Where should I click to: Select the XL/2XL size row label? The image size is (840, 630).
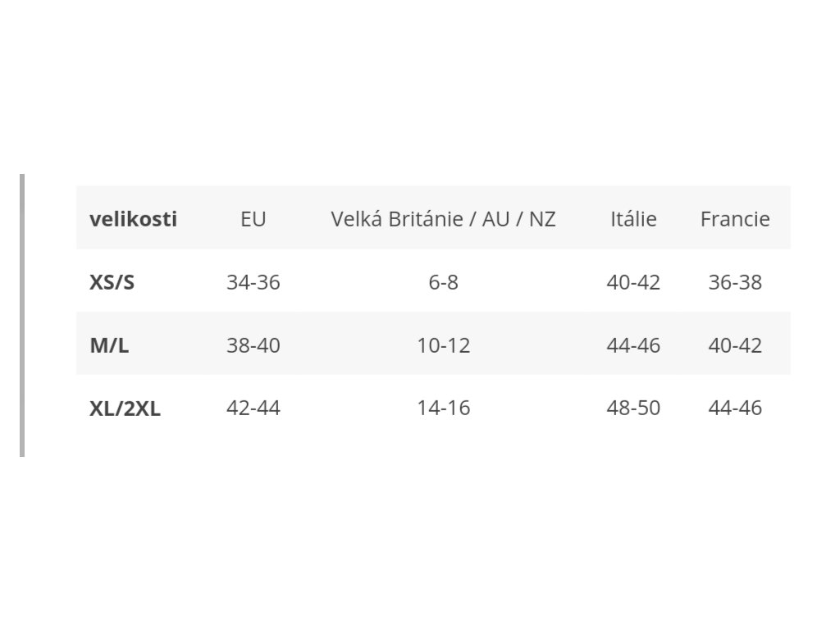125,409
